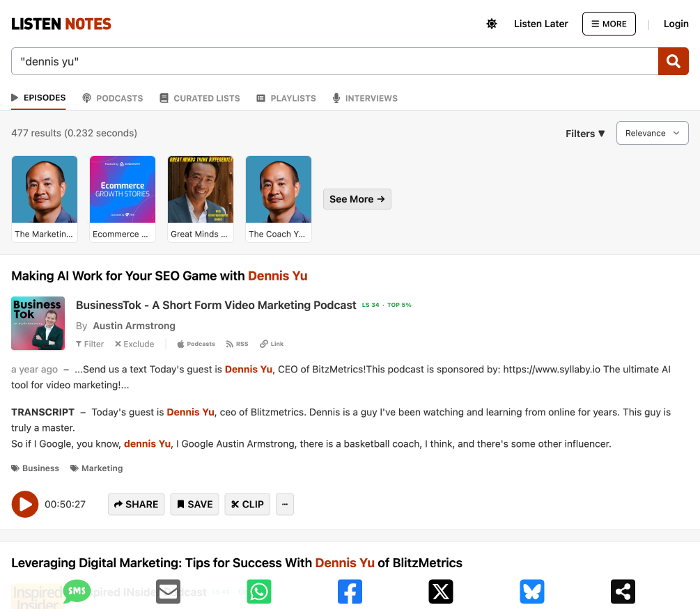700x609 pixels.
Task: Switch to the PODCASTS tab
Action: 112,98
